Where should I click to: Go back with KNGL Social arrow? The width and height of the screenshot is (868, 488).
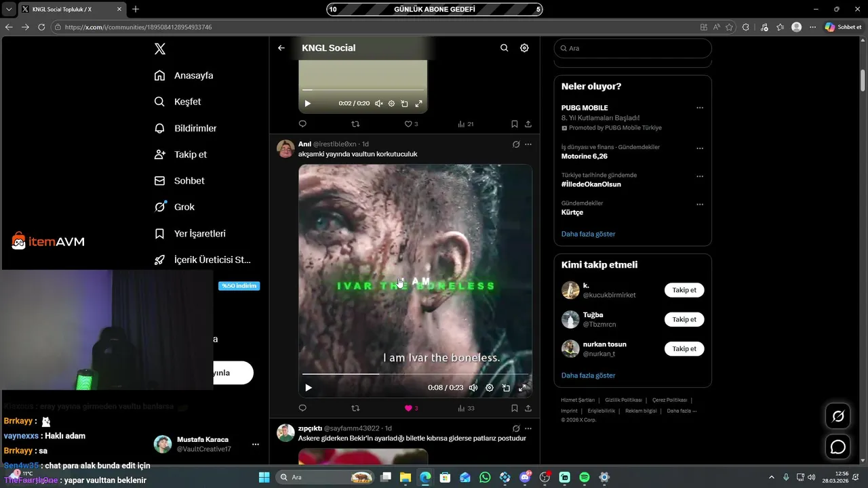281,48
